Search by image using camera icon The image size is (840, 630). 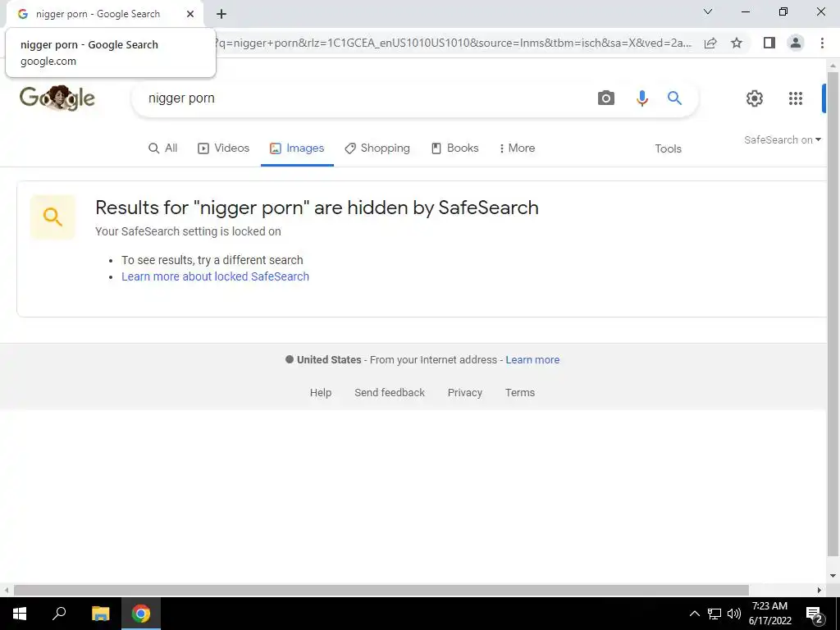606,98
